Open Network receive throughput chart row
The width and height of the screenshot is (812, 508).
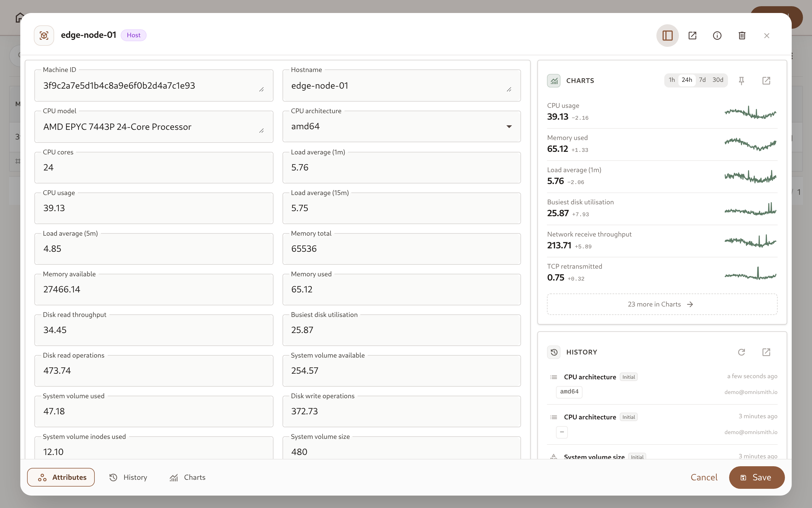[x=662, y=241]
